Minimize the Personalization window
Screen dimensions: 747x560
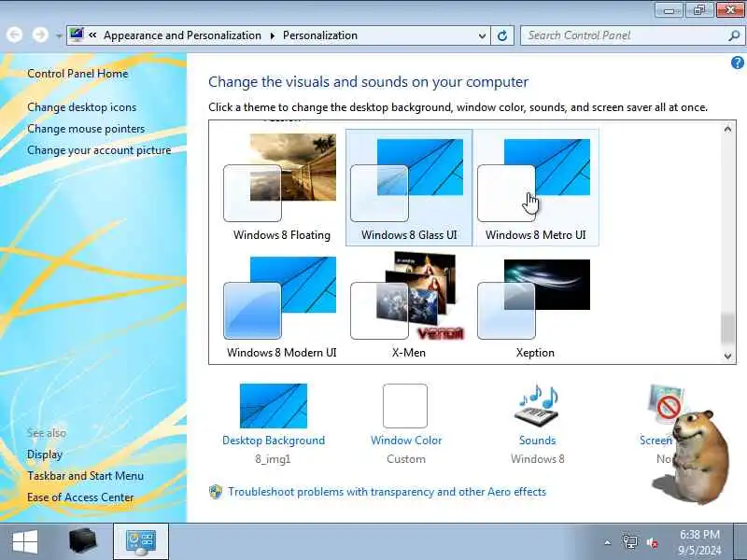(669, 10)
